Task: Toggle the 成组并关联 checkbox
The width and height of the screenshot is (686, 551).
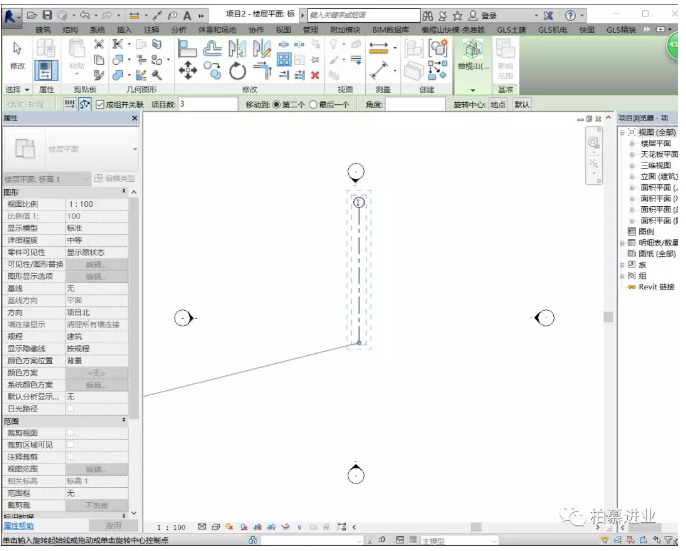Action: 100,105
